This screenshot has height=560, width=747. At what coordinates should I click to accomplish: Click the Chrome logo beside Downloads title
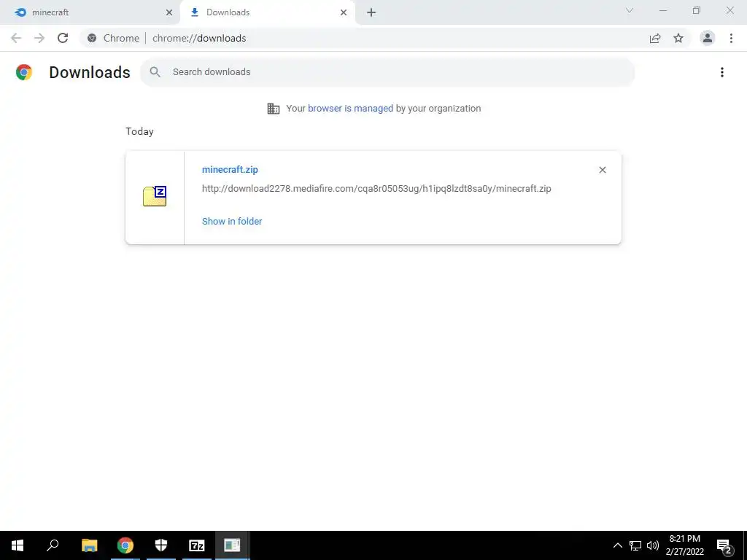[24, 72]
